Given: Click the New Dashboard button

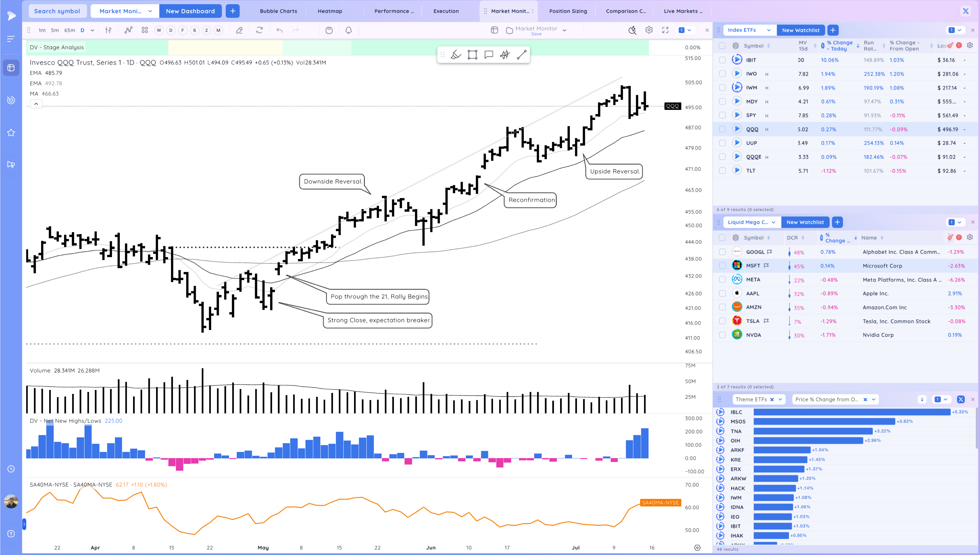Looking at the screenshot, I should click(190, 11).
